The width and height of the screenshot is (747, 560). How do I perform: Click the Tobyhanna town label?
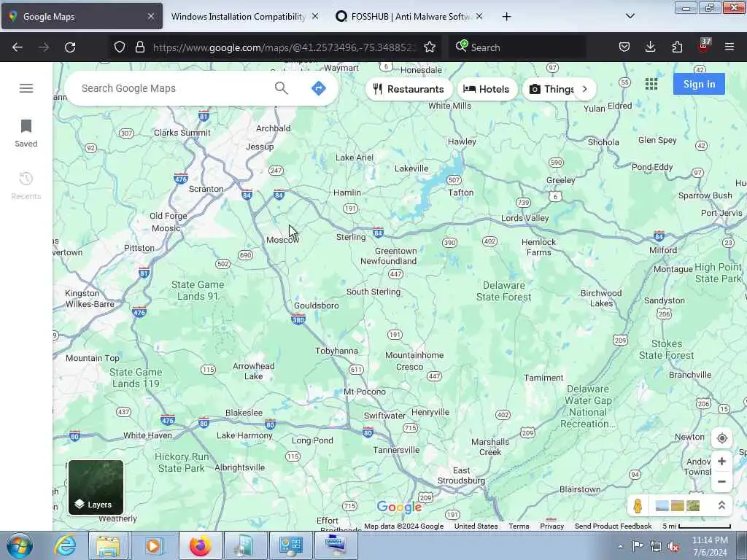tap(336, 351)
